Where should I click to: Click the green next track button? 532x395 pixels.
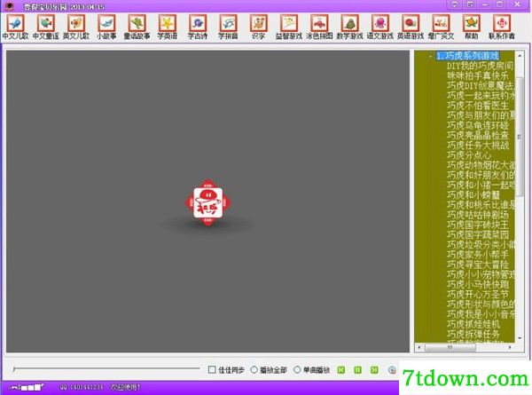click(374, 370)
